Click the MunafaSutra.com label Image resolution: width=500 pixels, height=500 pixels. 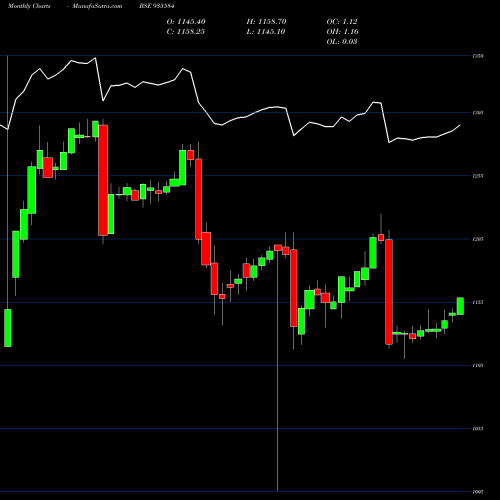(97, 6)
